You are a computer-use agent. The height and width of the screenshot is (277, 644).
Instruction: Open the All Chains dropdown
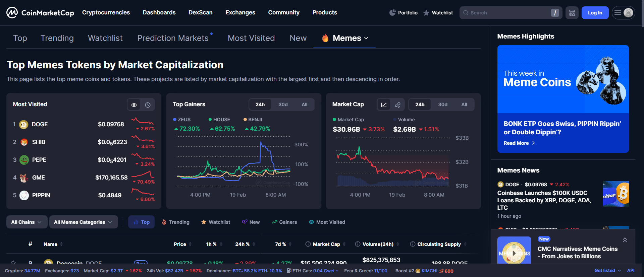26,222
